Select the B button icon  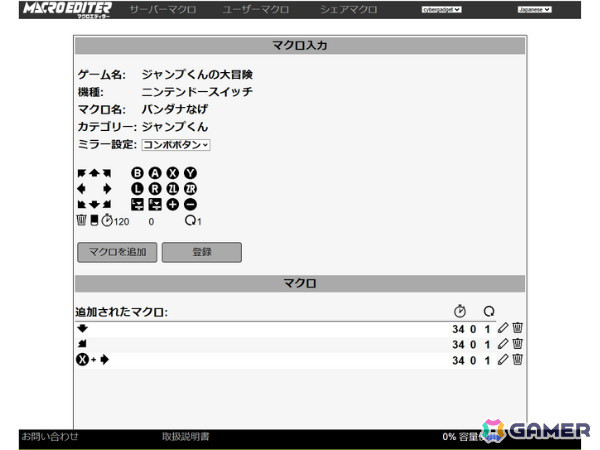coord(137,173)
